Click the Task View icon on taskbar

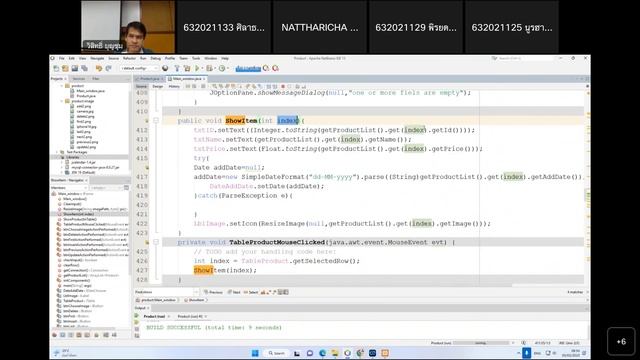tap(297, 353)
